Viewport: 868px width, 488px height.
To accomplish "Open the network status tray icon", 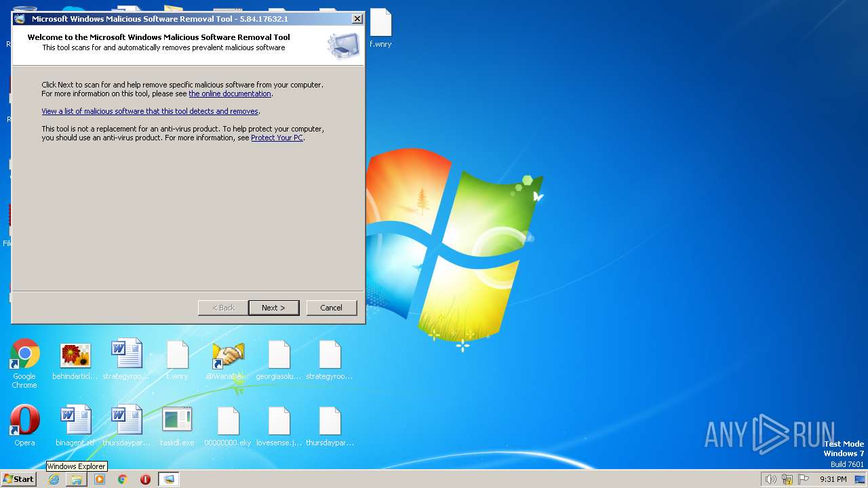I will point(787,479).
